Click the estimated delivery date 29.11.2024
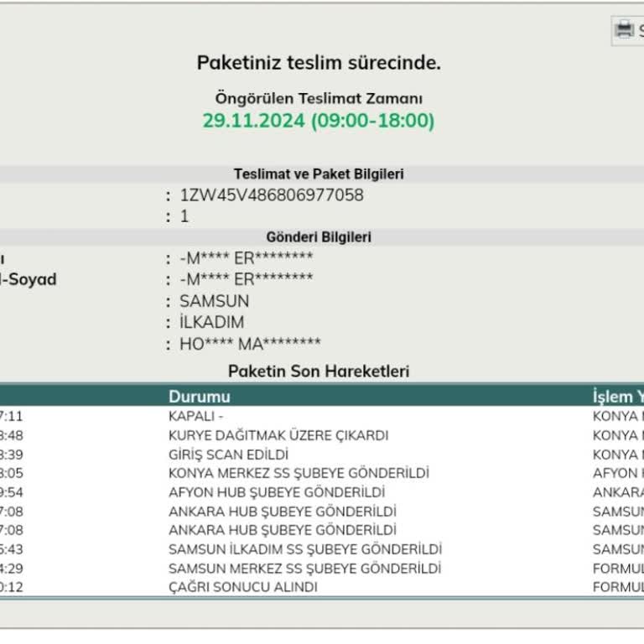Viewport: 644px width, 644px height. pos(254,121)
